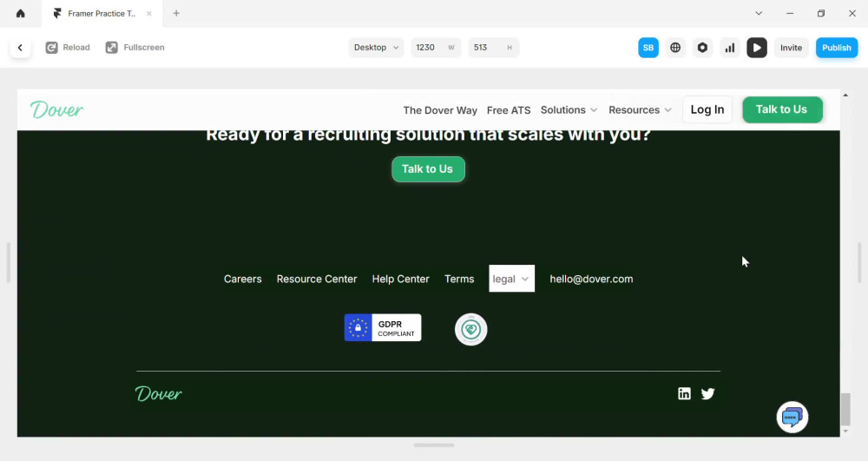Grab the bottom preview resize handle
Image resolution: width=868 pixels, height=461 pixels.
(434, 445)
